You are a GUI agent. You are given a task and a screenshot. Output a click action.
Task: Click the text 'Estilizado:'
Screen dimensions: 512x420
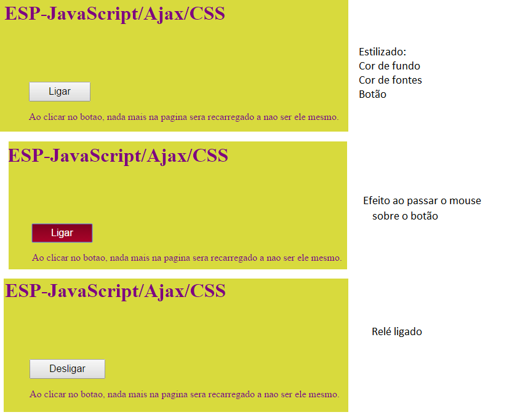[x=382, y=52]
